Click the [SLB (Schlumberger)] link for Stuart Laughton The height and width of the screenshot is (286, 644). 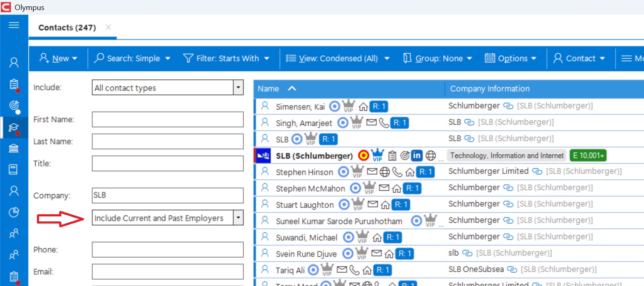pos(555,204)
